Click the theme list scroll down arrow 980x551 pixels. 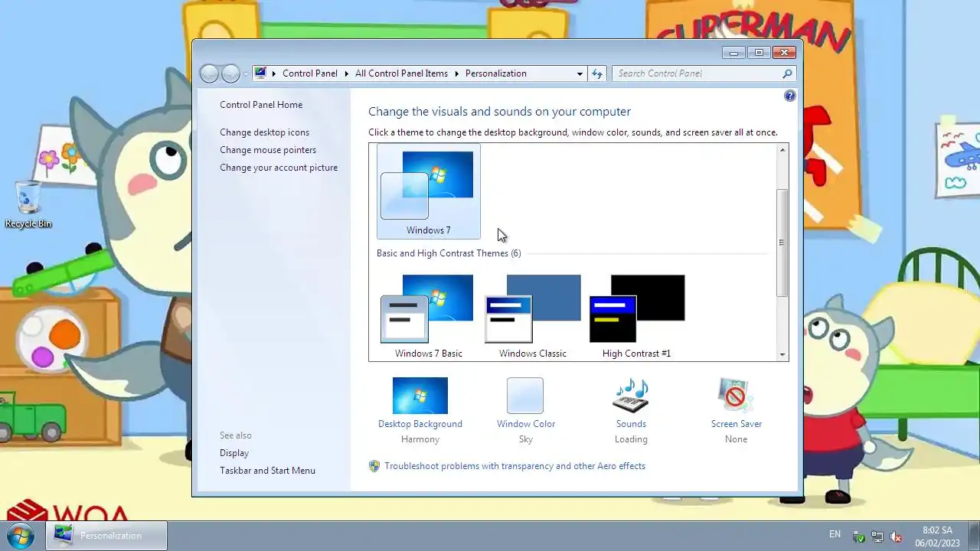point(782,354)
